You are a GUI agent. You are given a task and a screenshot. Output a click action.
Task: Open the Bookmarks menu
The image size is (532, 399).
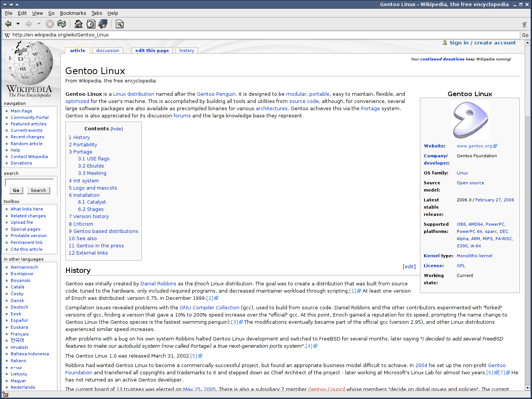[73, 13]
